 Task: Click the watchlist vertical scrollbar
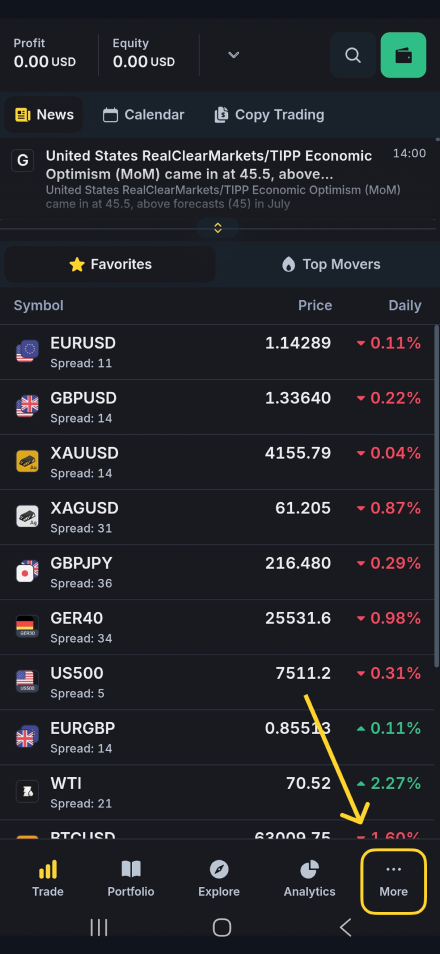(x=436, y=496)
